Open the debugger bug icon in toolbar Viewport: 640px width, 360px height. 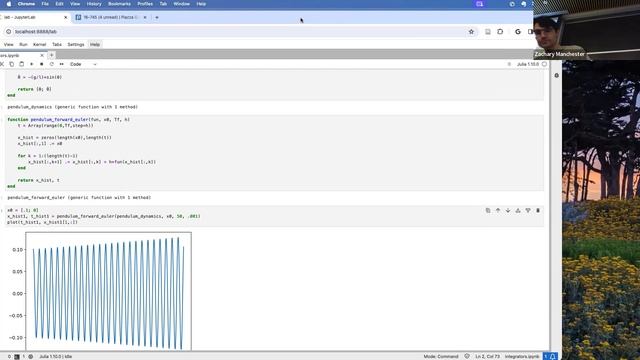(x=509, y=64)
